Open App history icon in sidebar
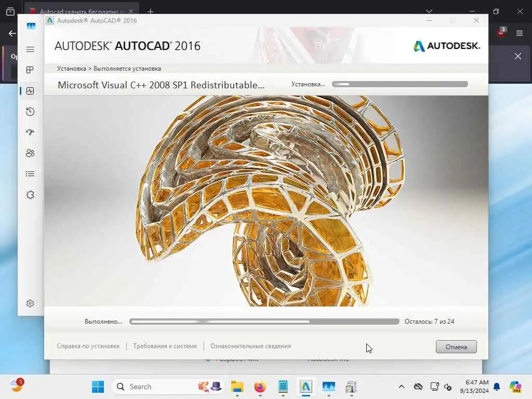This screenshot has height=399, width=532. coord(30,112)
